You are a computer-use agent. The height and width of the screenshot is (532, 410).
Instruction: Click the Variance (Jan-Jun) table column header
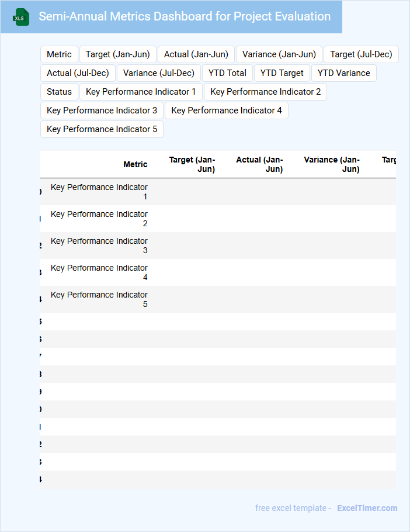(332, 164)
